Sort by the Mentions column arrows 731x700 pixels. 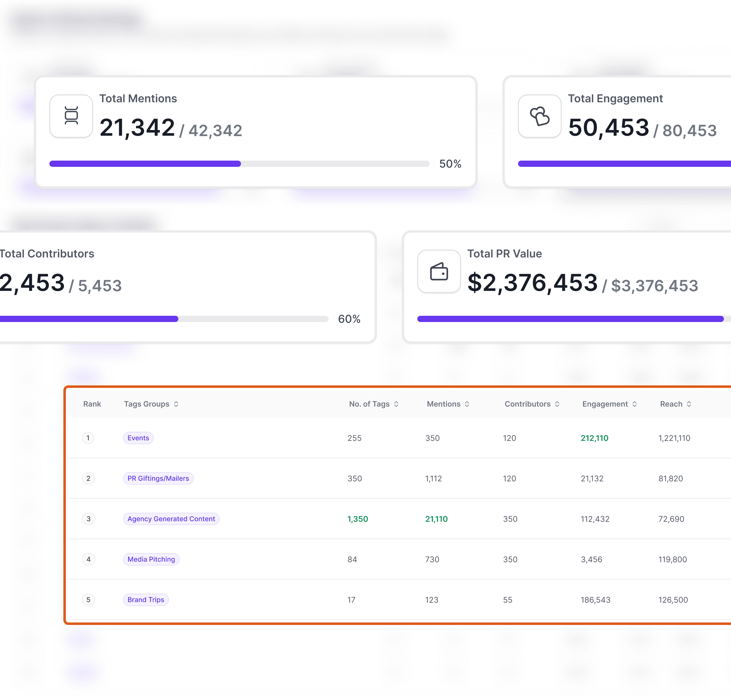pyautogui.click(x=467, y=404)
